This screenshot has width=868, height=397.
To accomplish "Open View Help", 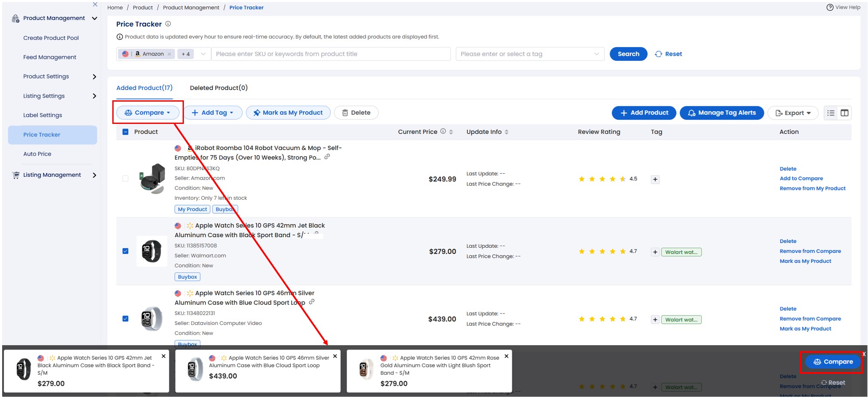I will pos(843,7).
